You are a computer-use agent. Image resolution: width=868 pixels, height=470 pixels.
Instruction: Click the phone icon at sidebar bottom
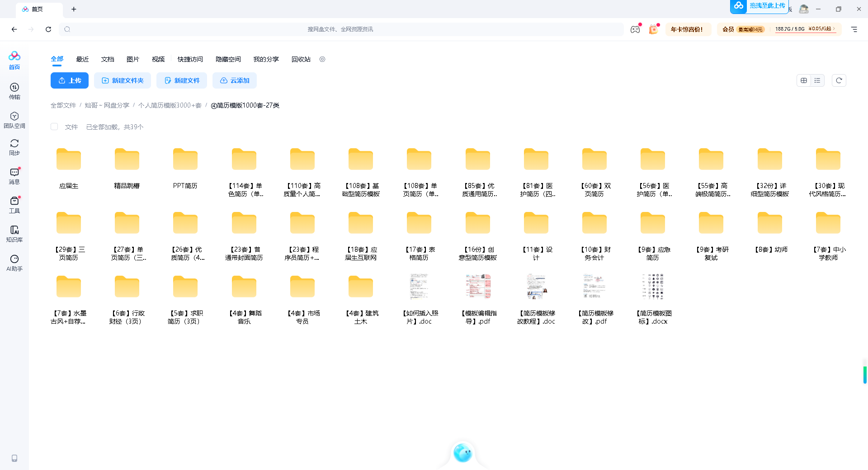tap(14, 458)
